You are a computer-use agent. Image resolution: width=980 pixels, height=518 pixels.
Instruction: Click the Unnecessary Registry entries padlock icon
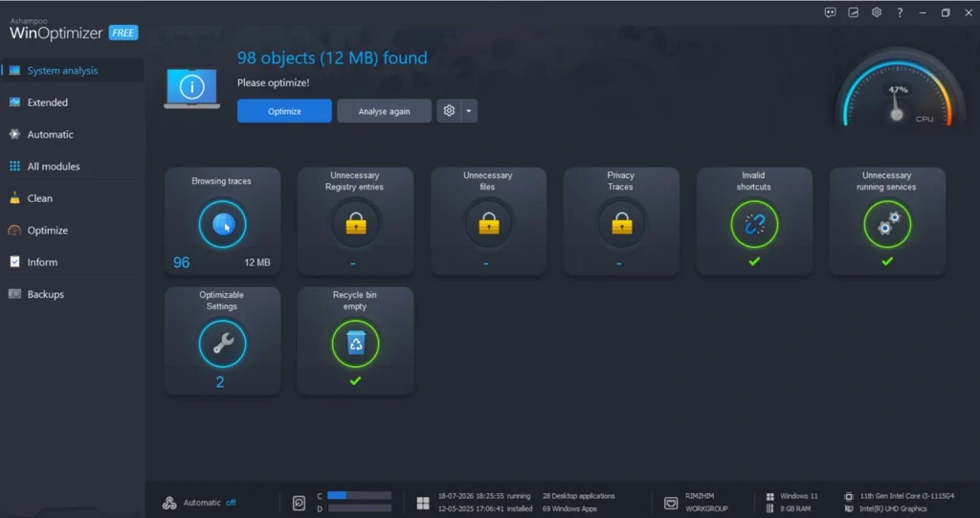(x=356, y=224)
